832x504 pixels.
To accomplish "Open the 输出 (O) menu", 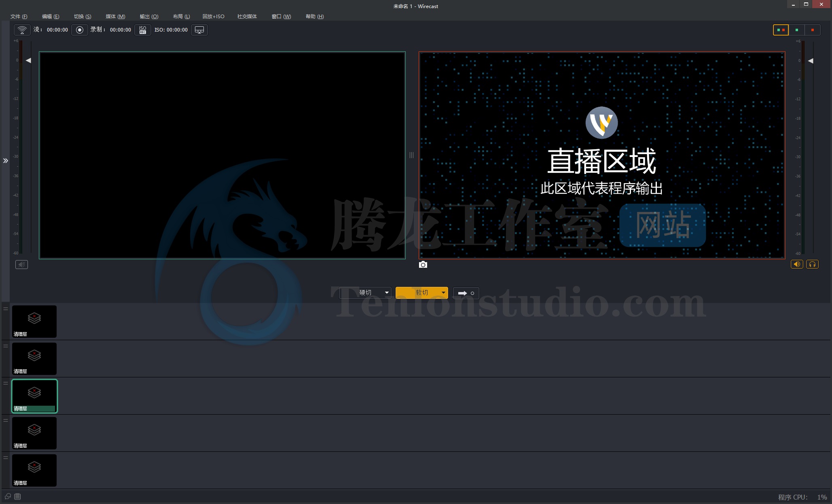I will click(149, 17).
